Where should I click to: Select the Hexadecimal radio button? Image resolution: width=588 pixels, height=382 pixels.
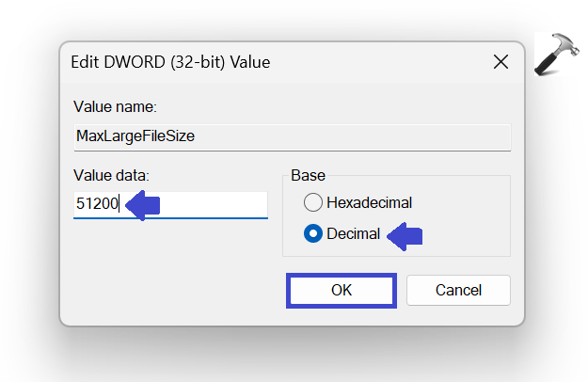pos(312,202)
